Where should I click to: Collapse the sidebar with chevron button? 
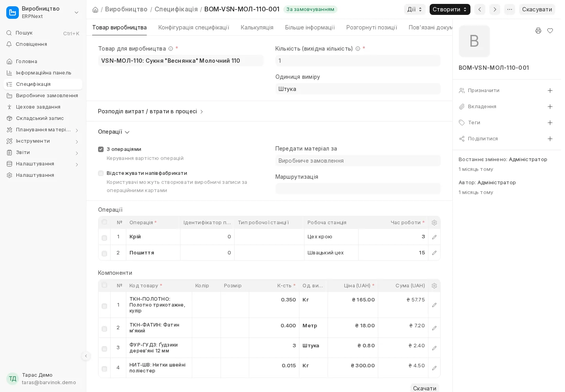click(86, 356)
